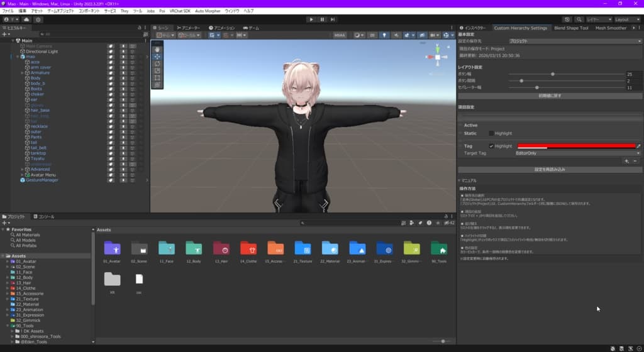This screenshot has height=352, width=644.
Task: Click the Play button in the toolbar
Action: click(311, 19)
